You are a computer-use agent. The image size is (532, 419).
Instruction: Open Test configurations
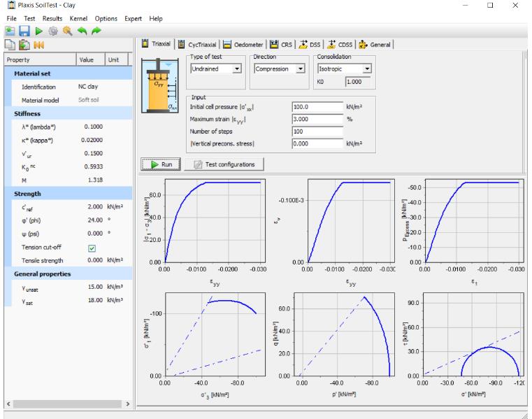(x=224, y=164)
